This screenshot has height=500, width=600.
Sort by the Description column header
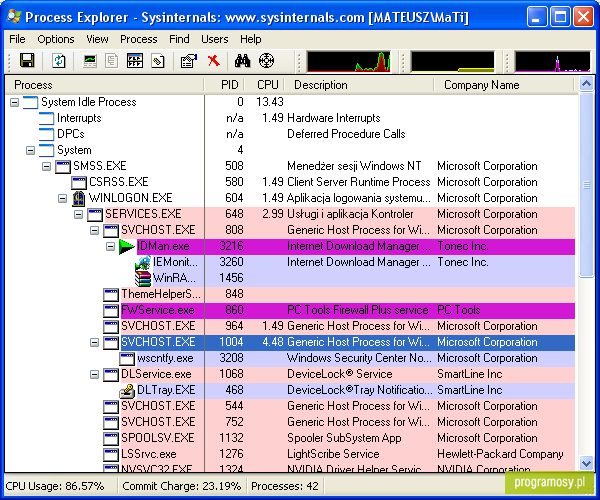[360, 85]
